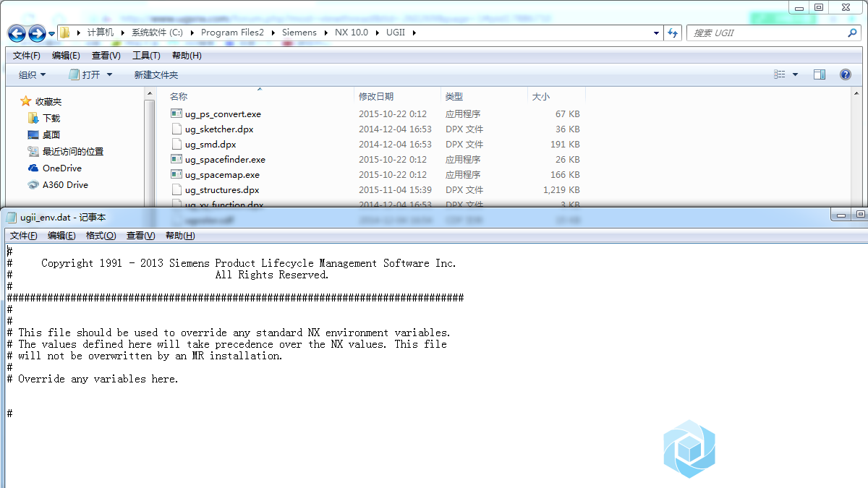This screenshot has height=488, width=868.
Task: Select file name ug_spacemap.exe
Action: pyautogui.click(x=222, y=174)
